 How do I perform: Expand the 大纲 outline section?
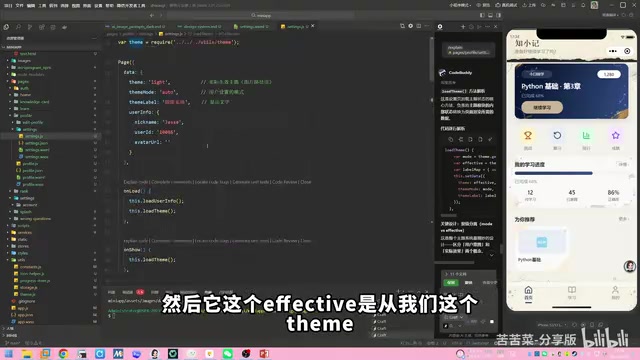(10, 328)
